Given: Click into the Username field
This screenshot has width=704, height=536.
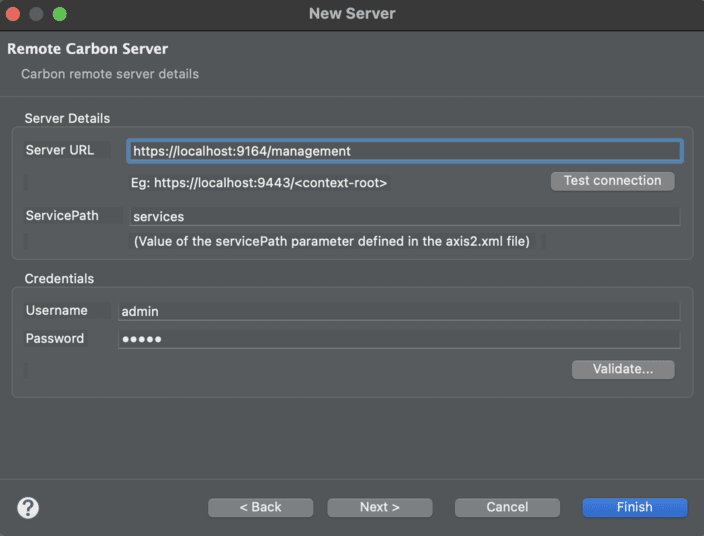Looking at the screenshot, I should point(399,311).
